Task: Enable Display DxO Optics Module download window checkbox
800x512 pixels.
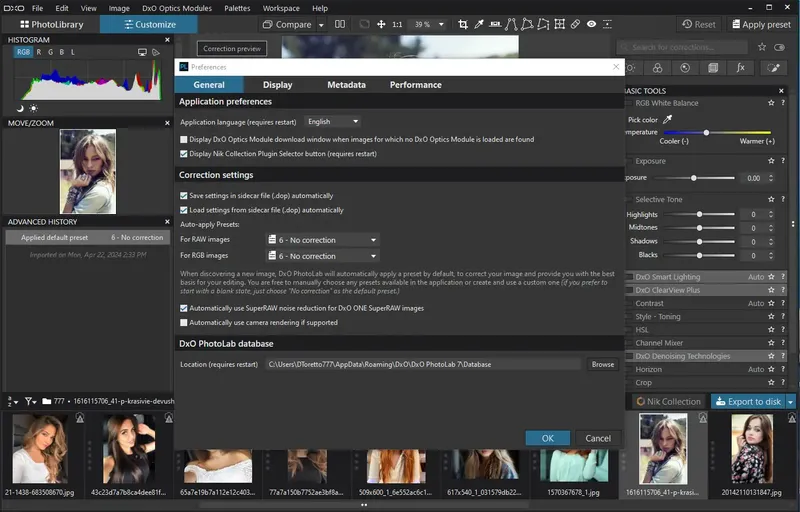Action: (x=184, y=139)
